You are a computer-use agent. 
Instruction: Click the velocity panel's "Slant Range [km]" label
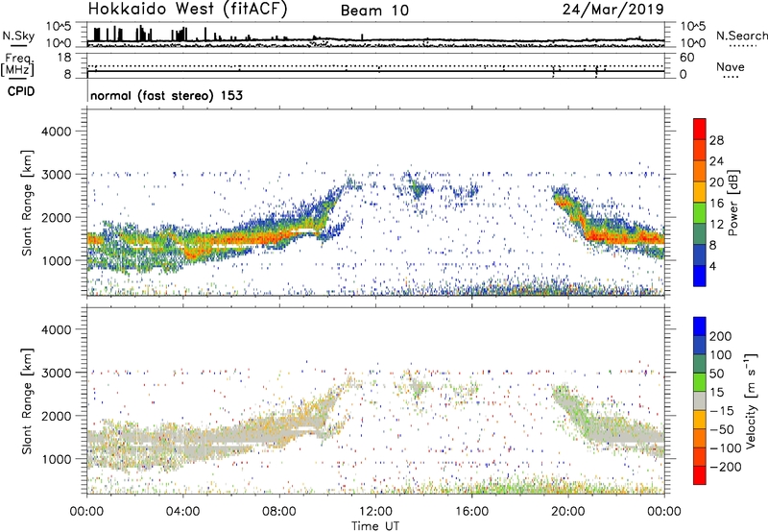coord(27,401)
